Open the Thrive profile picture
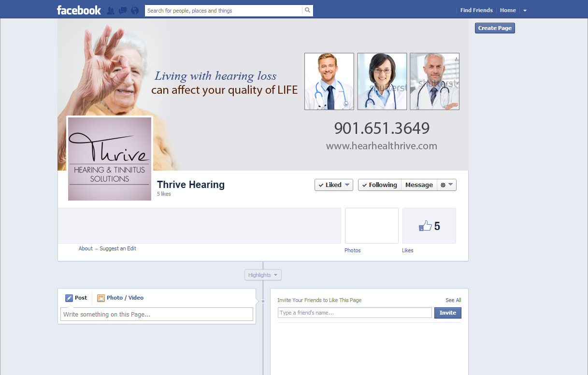The width and height of the screenshot is (588, 375). [x=110, y=159]
